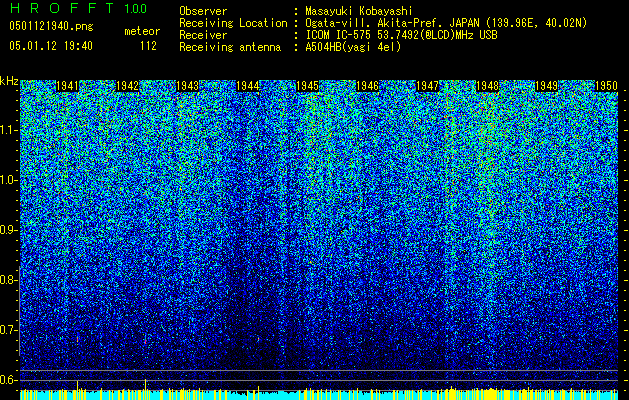Click the 1.0 frequency axis label

pyautogui.click(x=9, y=180)
